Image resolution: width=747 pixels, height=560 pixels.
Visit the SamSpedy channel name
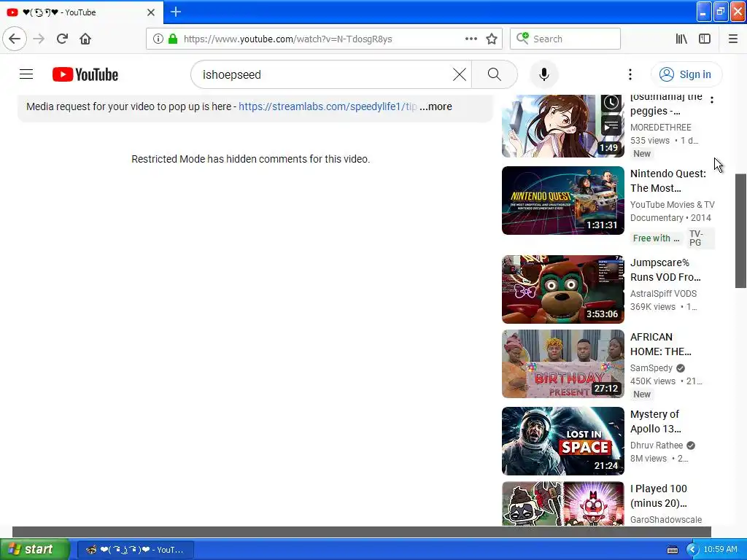[651, 368]
